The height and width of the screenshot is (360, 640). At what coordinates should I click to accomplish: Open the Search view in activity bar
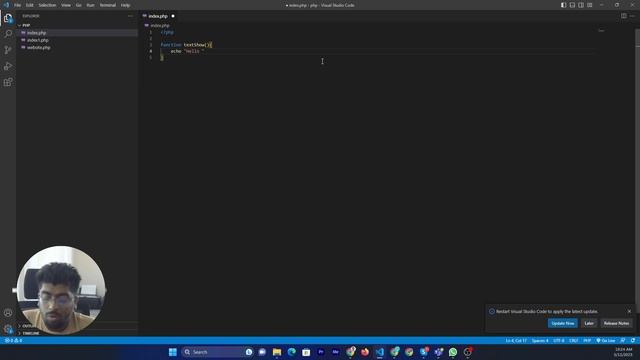8,33
